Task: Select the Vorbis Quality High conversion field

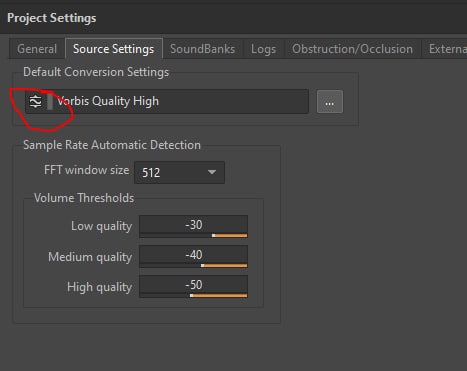Action: [167, 101]
